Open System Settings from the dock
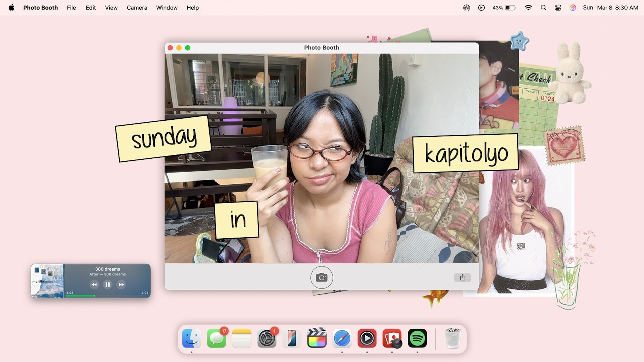 coord(267,338)
